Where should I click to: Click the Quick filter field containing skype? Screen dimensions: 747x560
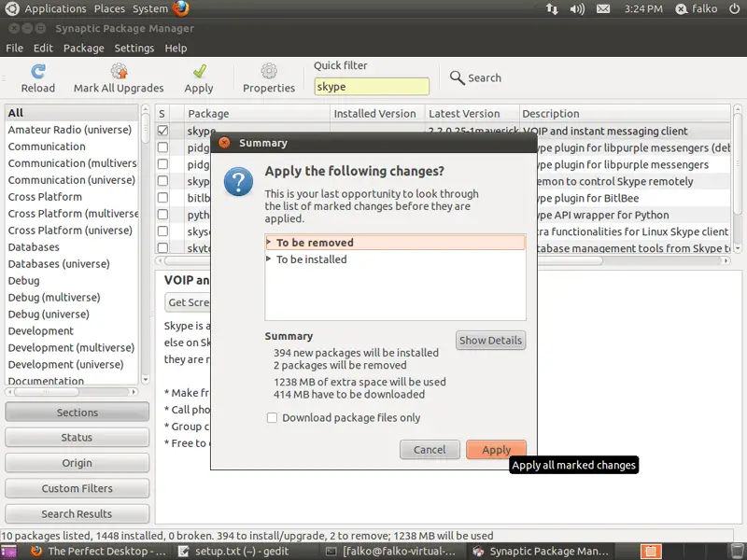(372, 86)
